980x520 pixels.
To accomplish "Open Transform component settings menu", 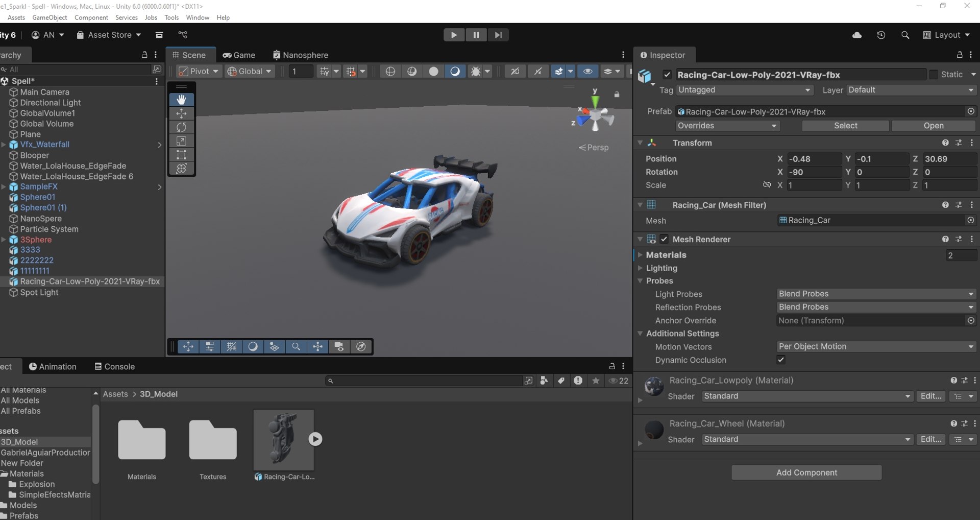I will pos(972,143).
